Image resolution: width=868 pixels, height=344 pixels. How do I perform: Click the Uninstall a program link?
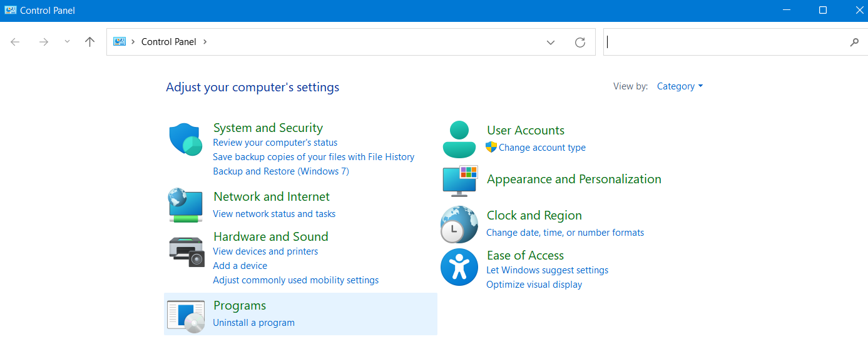pyautogui.click(x=253, y=323)
